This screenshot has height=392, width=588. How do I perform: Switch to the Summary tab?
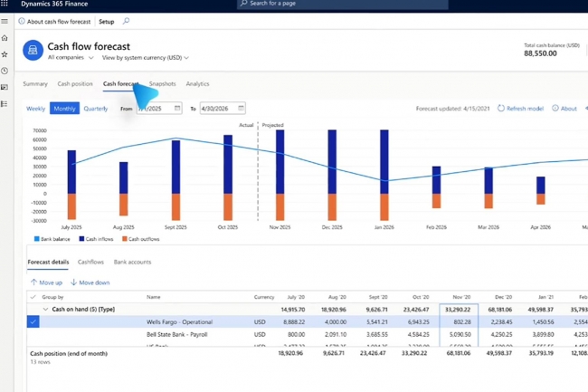tap(35, 83)
